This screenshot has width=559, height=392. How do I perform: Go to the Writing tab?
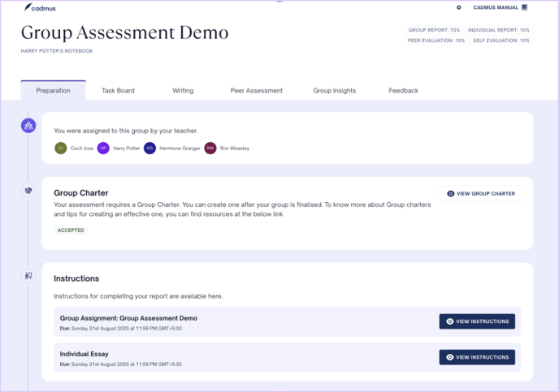183,90
